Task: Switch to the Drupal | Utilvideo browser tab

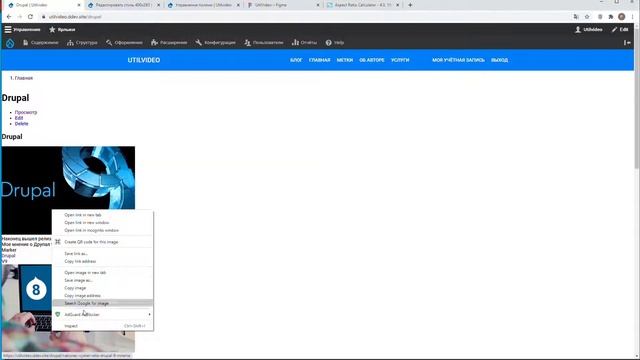Action: [x=43, y=5]
